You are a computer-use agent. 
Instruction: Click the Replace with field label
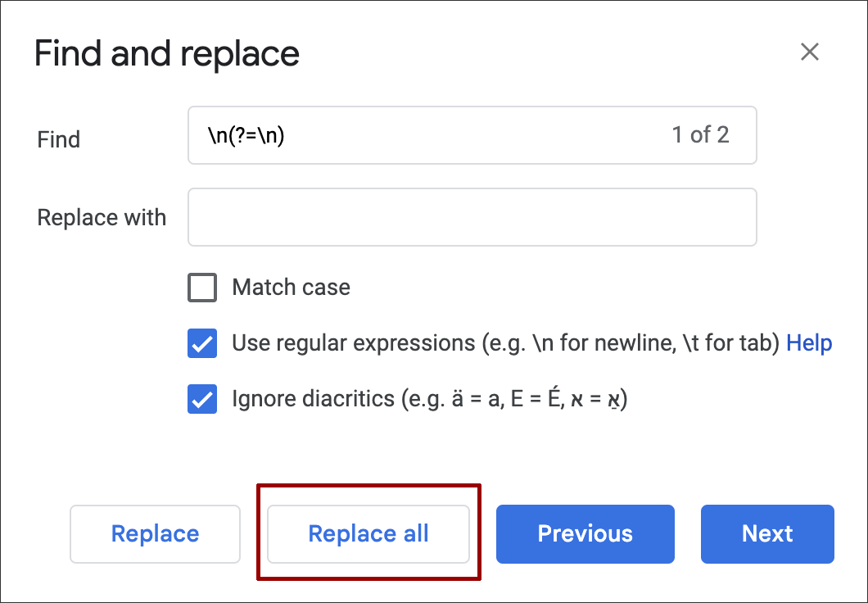point(102,218)
